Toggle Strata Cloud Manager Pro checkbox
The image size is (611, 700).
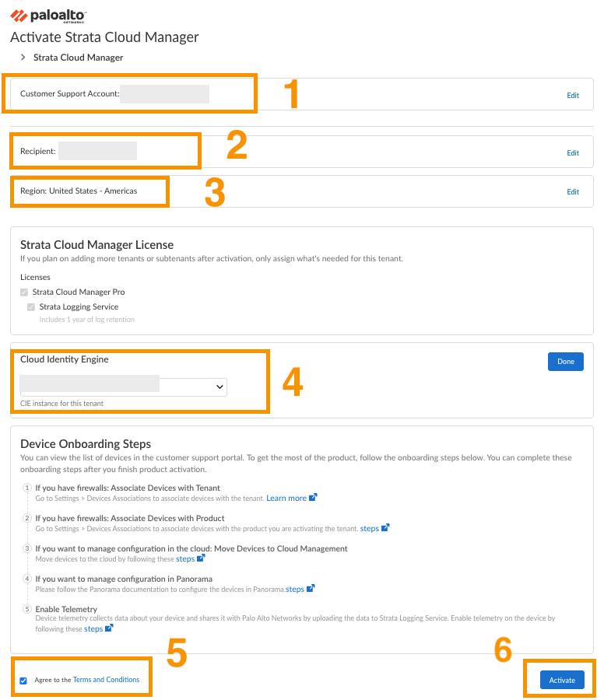click(x=25, y=292)
